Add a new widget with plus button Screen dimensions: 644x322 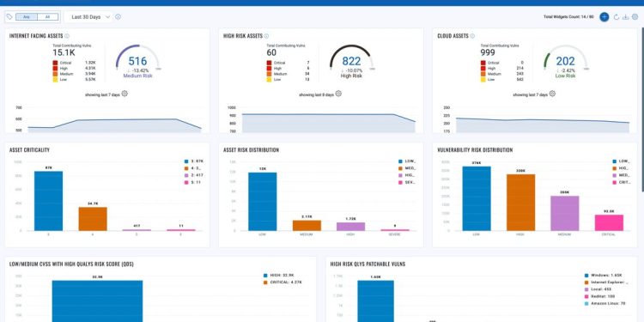pos(604,17)
